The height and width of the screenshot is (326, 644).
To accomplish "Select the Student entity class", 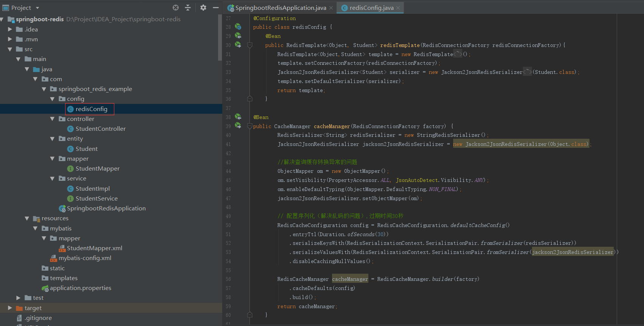I will 86,149.
